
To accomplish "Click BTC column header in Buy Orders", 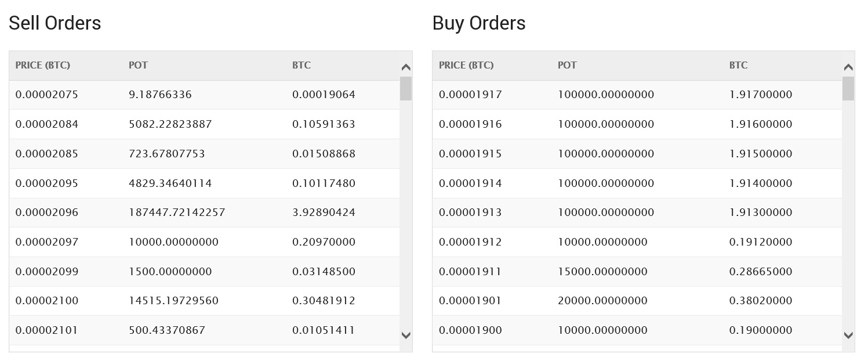I will pyautogui.click(x=738, y=65).
